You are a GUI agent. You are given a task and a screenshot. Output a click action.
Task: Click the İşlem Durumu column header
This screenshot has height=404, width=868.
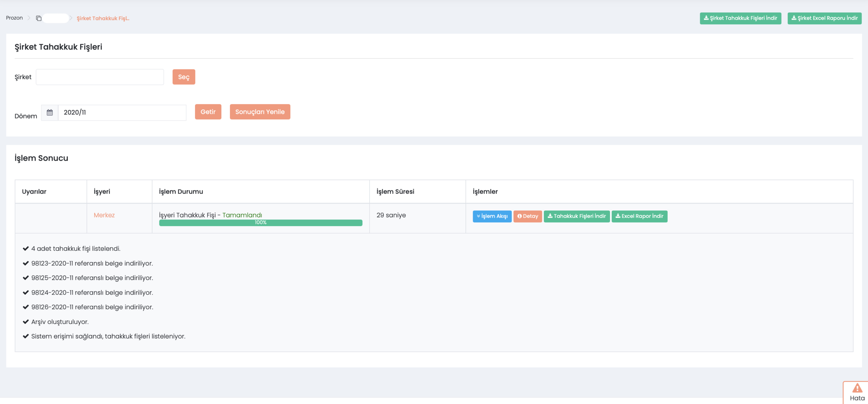(181, 191)
